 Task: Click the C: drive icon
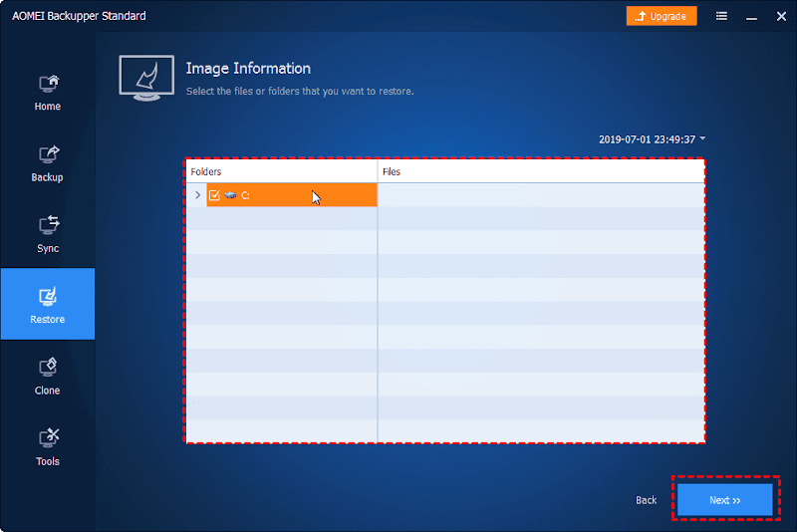pyautogui.click(x=230, y=195)
